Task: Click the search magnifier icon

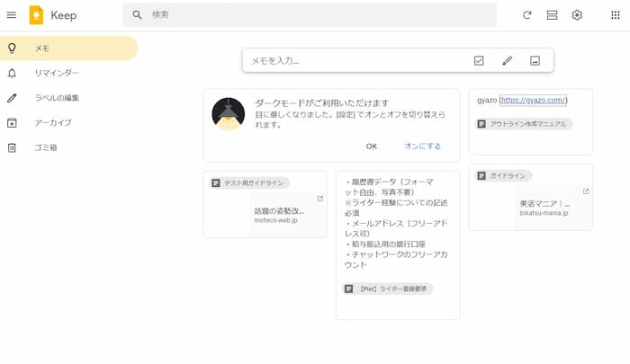Action: coord(137,15)
